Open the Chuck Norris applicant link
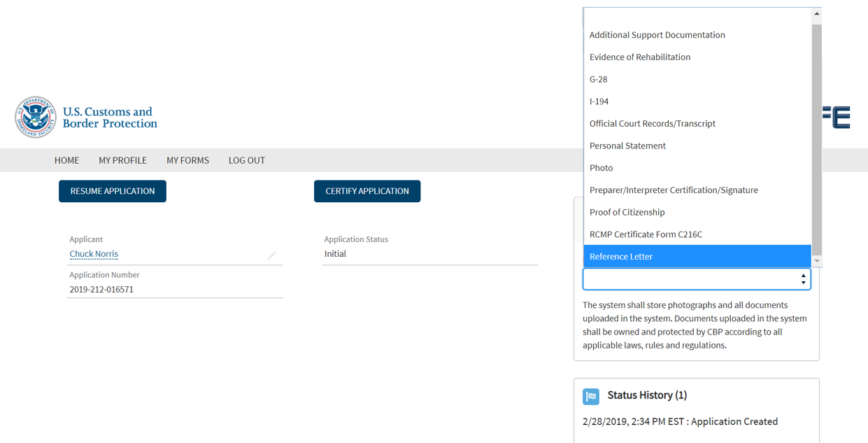868x443 pixels. click(94, 254)
